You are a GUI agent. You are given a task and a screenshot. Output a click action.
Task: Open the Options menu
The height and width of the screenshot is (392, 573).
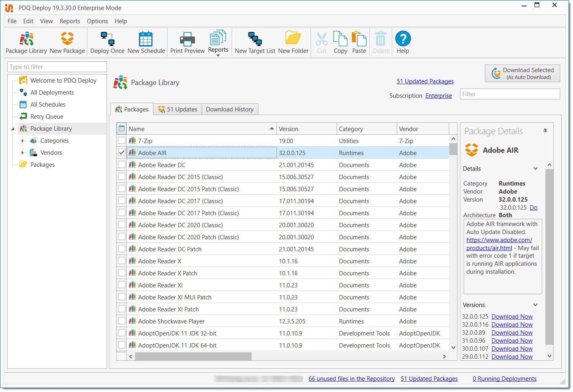tap(97, 21)
